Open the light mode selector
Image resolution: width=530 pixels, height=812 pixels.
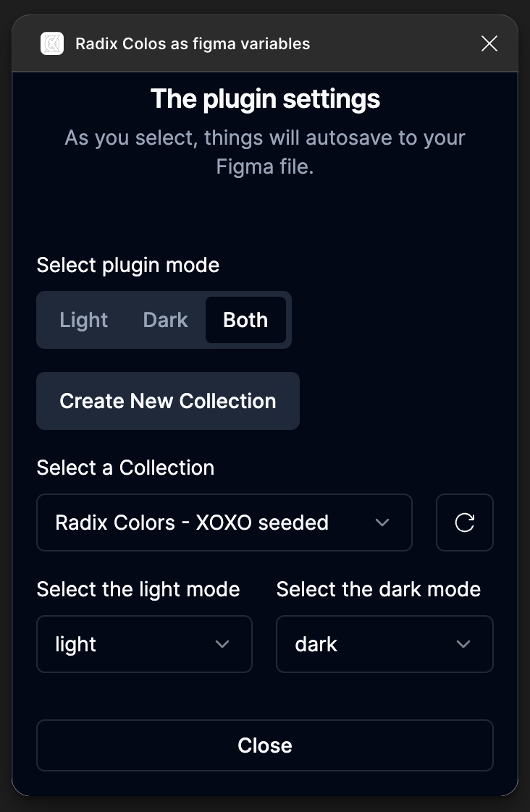[144, 644]
